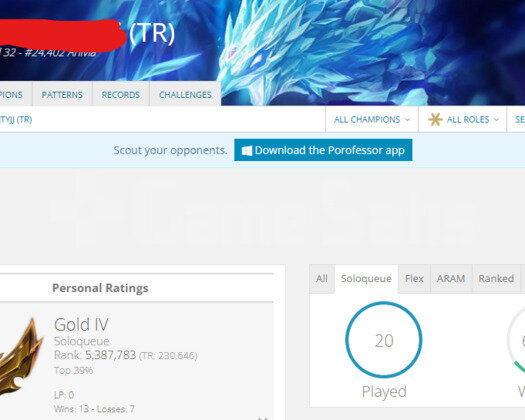Screen dimensions: 525x420
Task: Click the Gold IV rank title
Action: (x=81, y=324)
